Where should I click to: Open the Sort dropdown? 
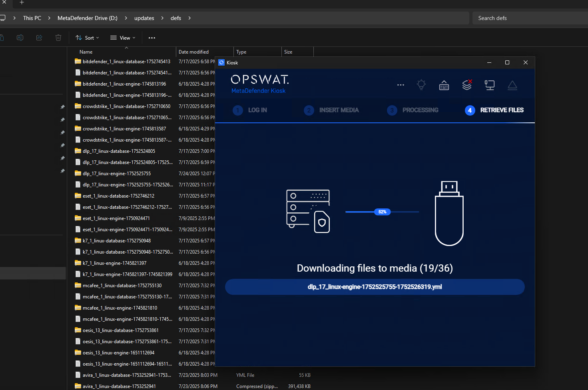point(87,38)
